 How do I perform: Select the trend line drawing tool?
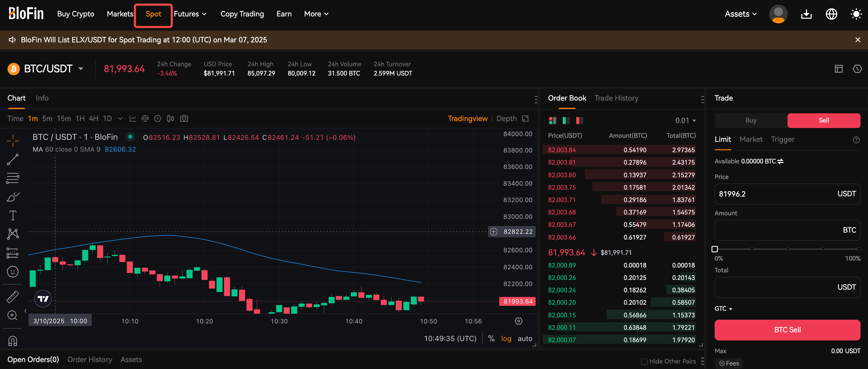point(13,159)
